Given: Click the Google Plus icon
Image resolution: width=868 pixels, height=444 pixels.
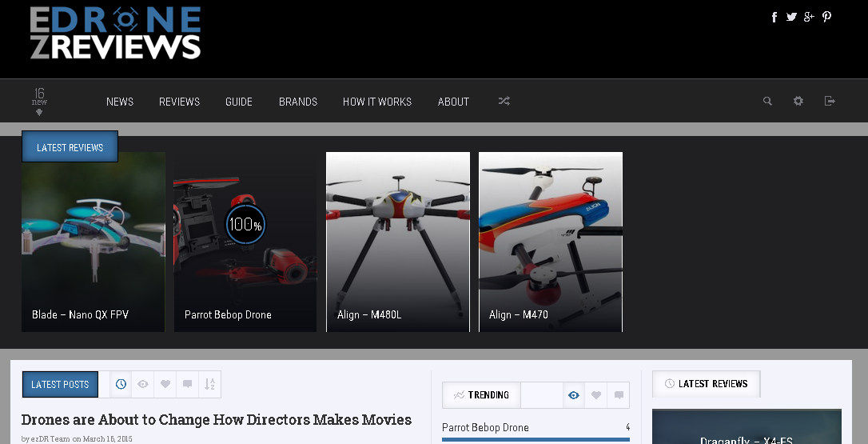Looking at the screenshot, I should coord(809,17).
